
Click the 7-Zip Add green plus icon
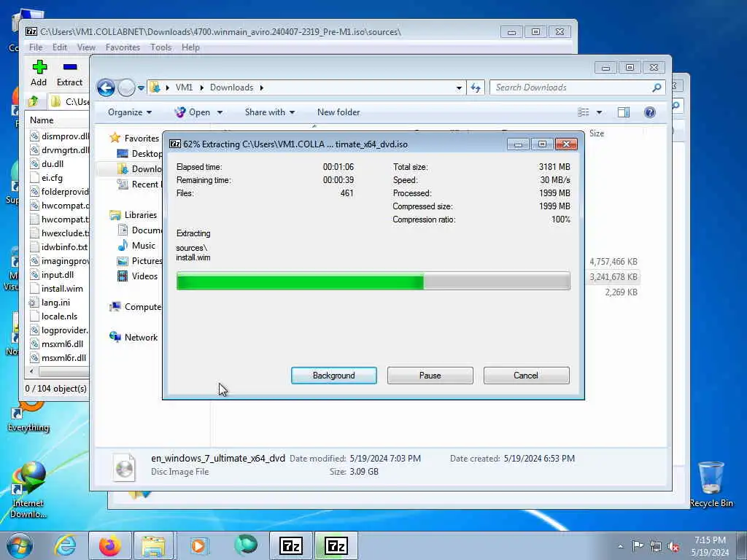(x=39, y=66)
